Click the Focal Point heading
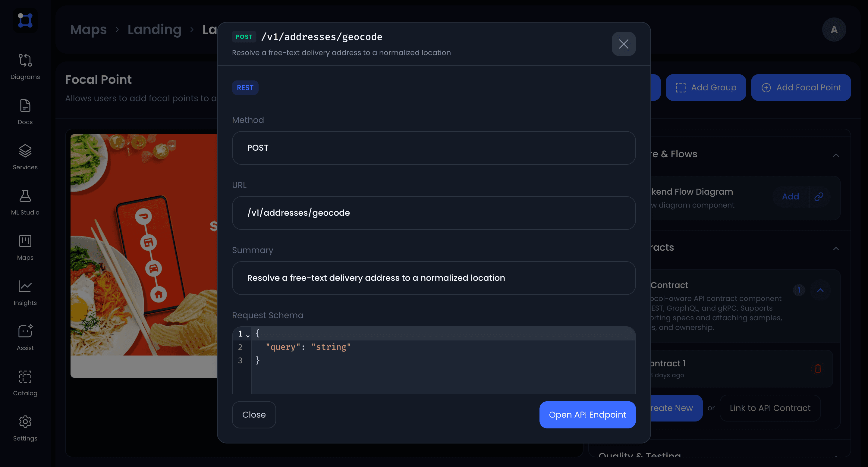 (98, 80)
